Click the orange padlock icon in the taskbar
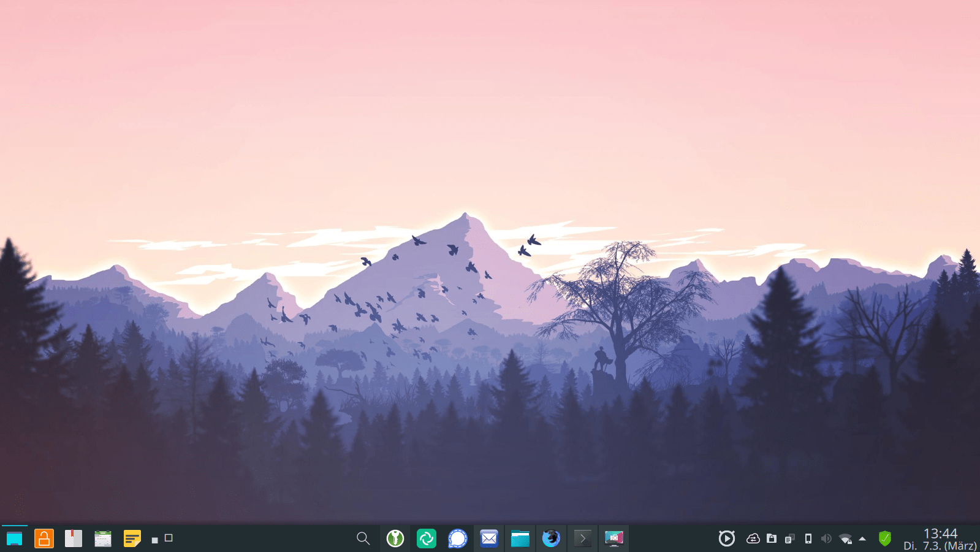Screen dimensions: 980x552 (x=44, y=539)
